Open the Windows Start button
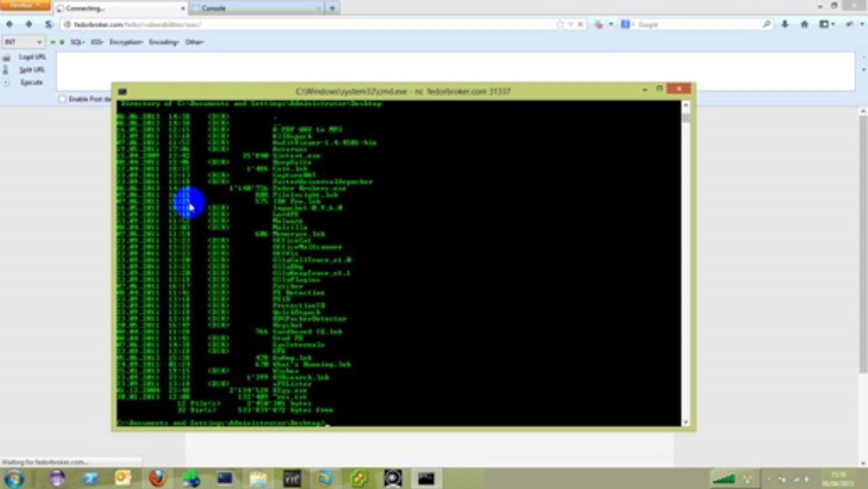Viewport: 868px width, 489px height. pyautogui.click(x=14, y=479)
